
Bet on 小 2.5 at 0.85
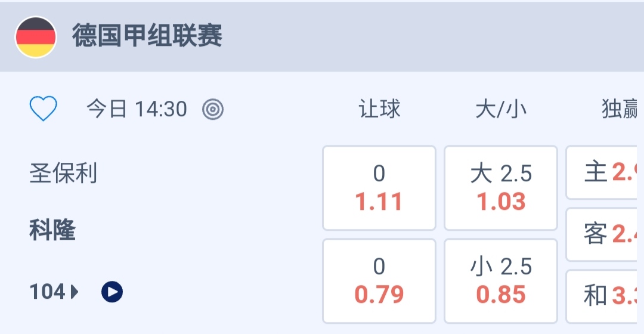click(501, 281)
